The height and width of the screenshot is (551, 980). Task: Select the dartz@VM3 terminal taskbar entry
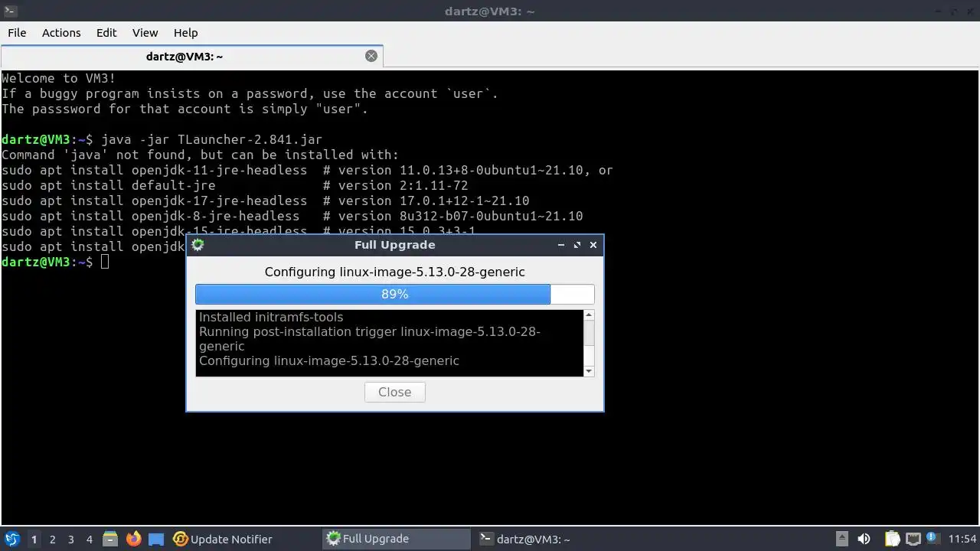[550, 539]
